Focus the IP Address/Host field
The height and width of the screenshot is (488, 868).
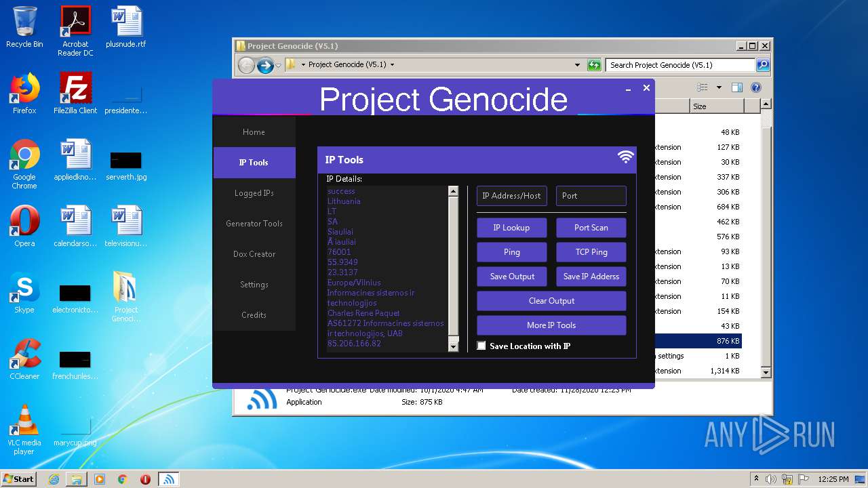pyautogui.click(x=512, y=196)
